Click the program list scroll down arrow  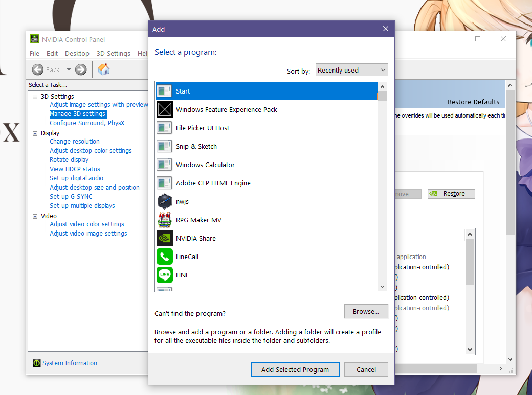coord(383,287)
